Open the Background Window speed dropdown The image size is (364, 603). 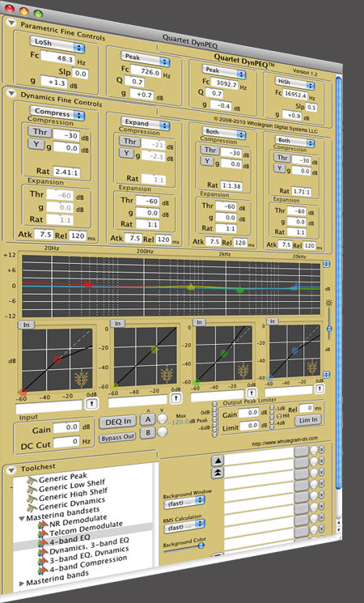point(184,502)
